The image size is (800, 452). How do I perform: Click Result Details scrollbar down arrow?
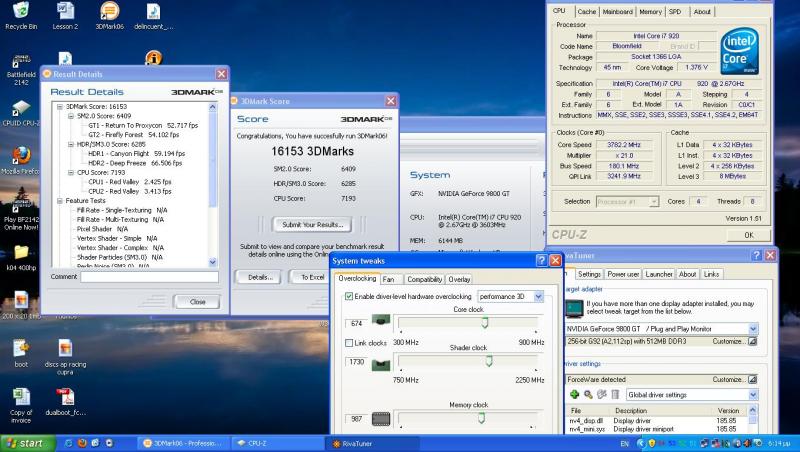[x=213, y=262]
